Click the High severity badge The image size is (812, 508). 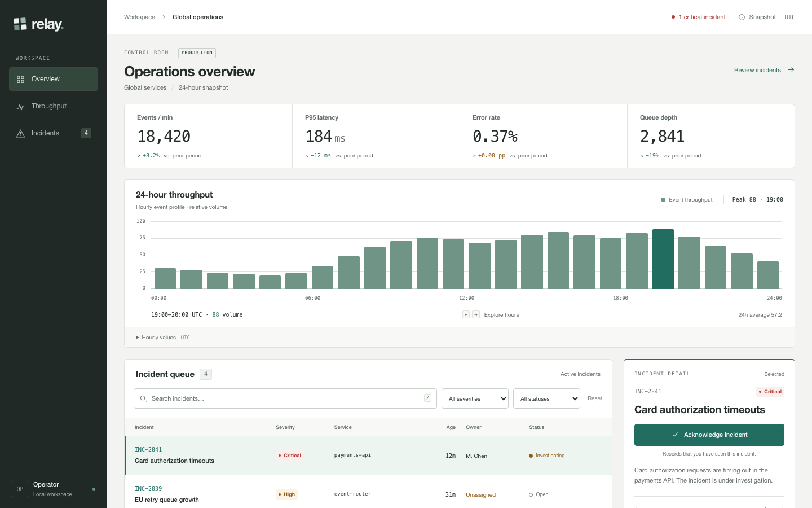(287, 494)
